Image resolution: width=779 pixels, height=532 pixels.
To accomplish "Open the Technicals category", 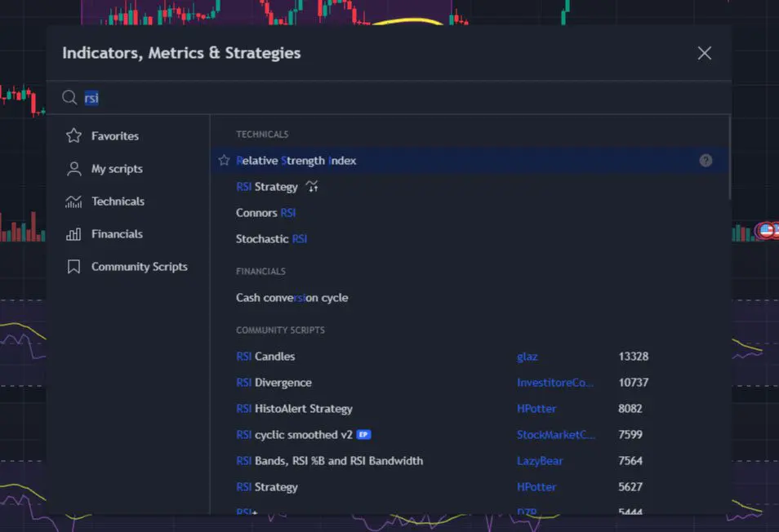I will point(128,202).
